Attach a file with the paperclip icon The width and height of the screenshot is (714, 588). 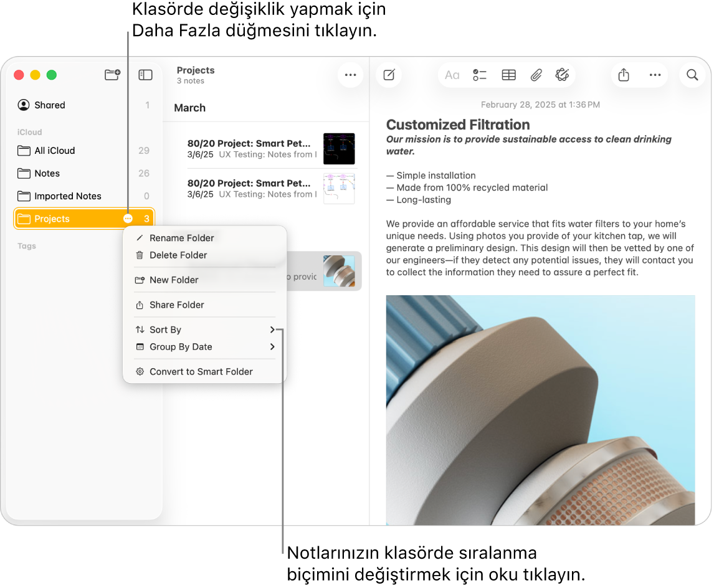tap(536, 75)
